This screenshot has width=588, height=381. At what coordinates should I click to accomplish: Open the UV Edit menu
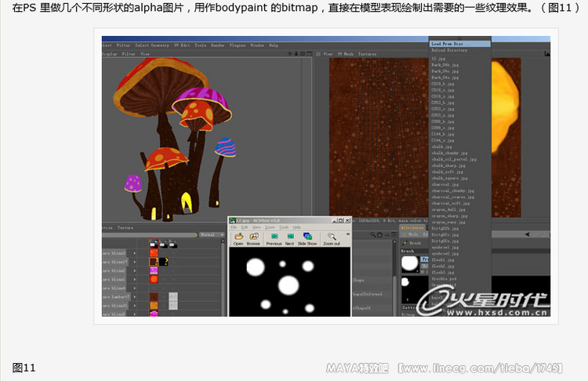point(182,45)
